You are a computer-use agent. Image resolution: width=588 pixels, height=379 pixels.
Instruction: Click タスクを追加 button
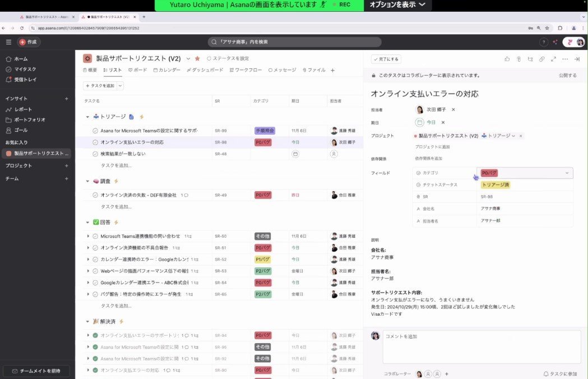coord(100,86)
